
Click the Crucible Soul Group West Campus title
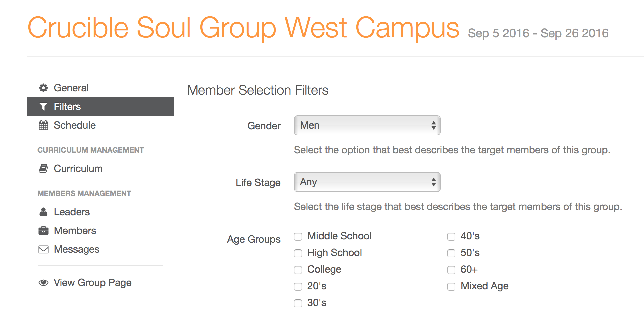point(243,28)
